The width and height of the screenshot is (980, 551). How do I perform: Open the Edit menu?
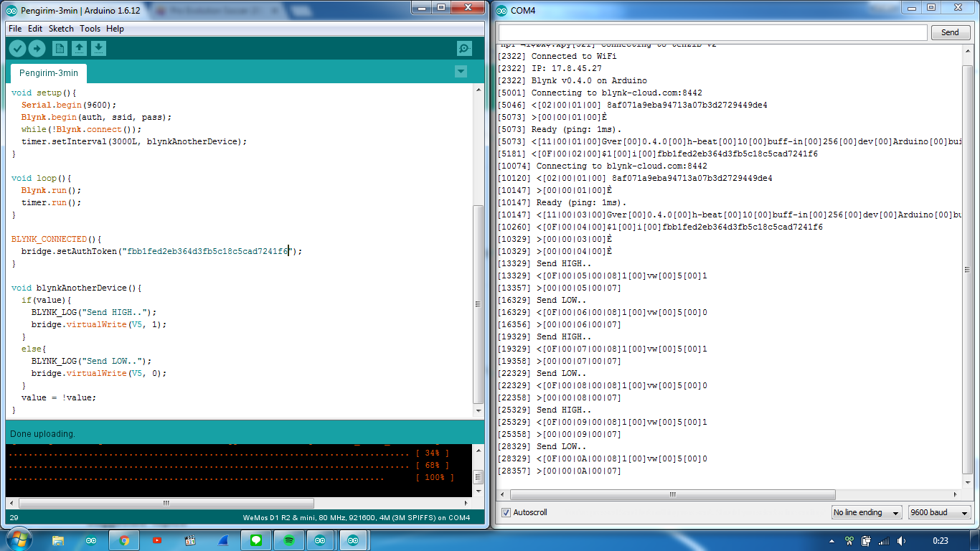[x=35, y=29]
